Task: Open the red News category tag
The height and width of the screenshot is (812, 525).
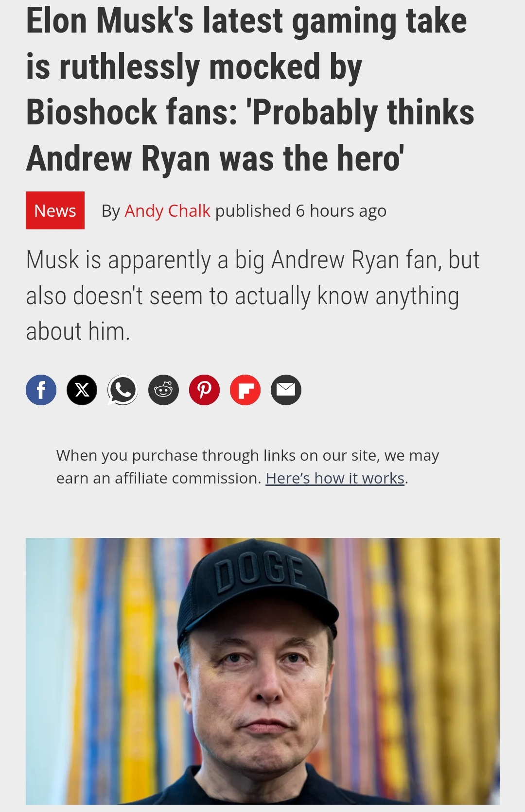Action: (x=55, y=210)
